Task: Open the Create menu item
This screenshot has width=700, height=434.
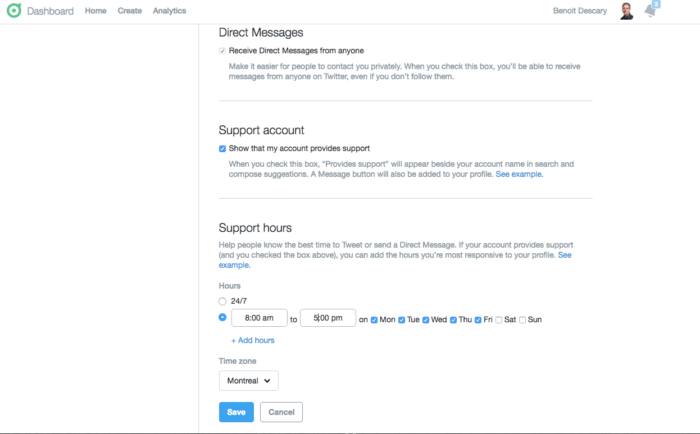Action: click(129, 11)
